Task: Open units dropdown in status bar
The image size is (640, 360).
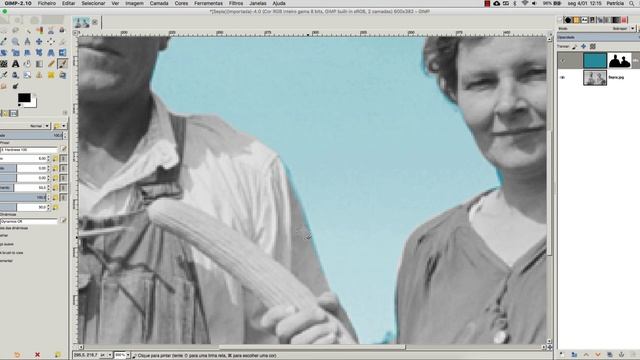Action: pyautogui.click(x=106, y=355)
